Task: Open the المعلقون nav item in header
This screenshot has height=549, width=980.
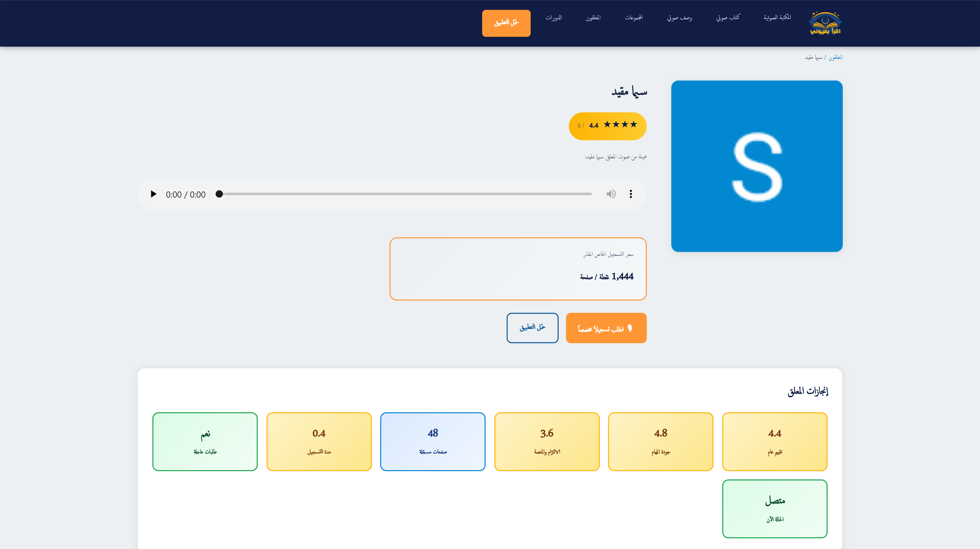Action: coord(593,17)
